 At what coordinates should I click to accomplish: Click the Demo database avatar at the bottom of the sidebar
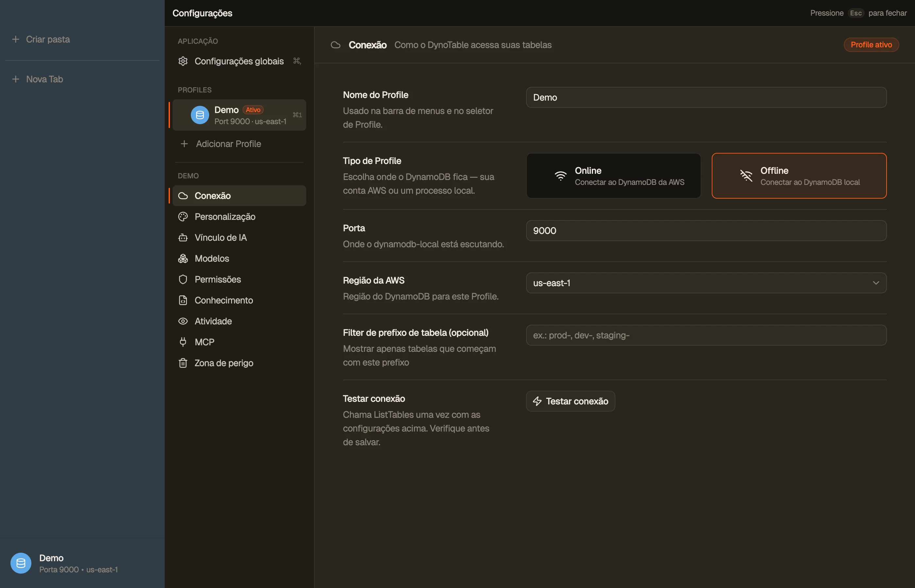(21, 563)
